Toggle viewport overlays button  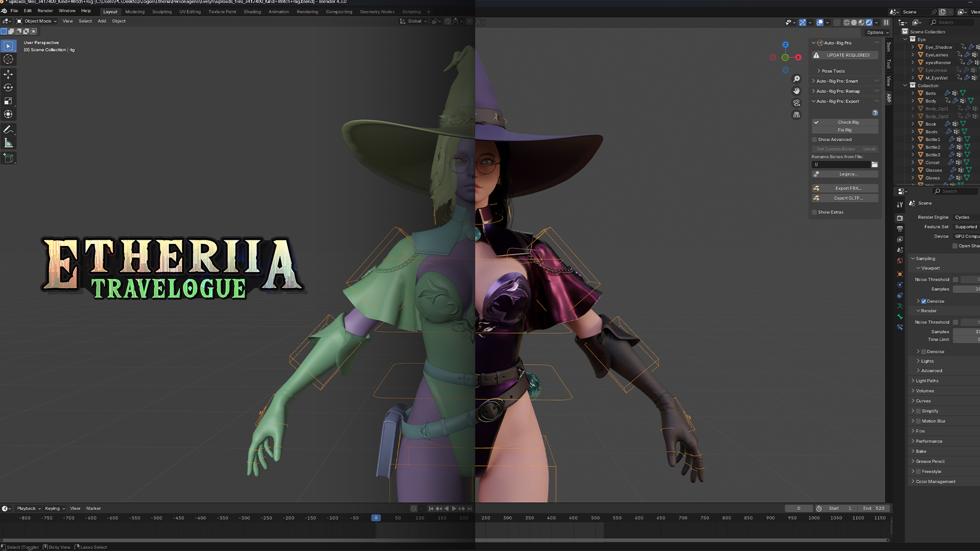point(820,22)
